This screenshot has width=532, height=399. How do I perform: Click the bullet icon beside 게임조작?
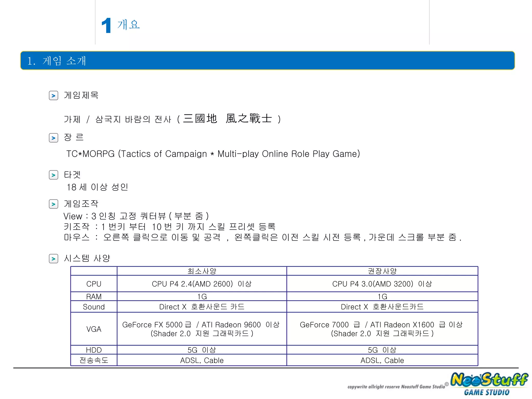point(54,204)
